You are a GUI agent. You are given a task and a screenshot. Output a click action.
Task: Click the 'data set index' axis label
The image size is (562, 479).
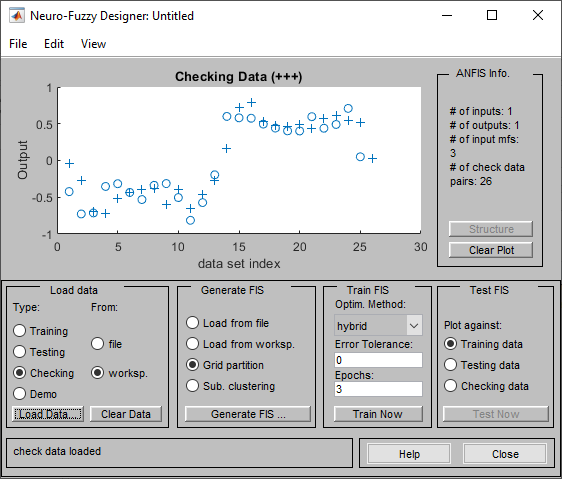(239, 264)
